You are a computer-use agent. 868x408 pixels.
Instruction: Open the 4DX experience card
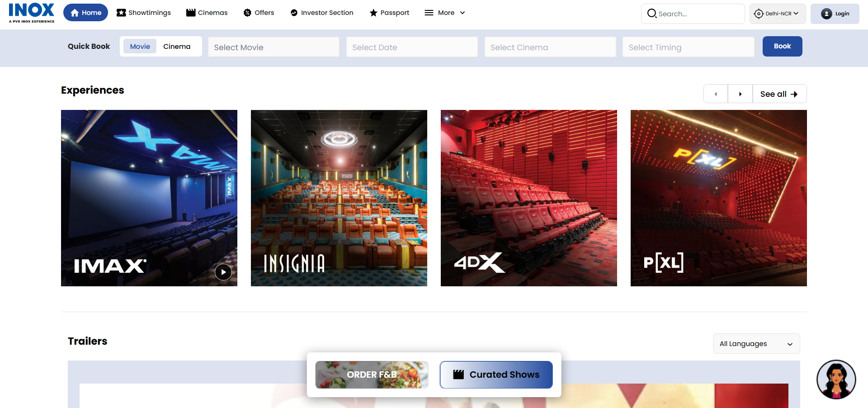[529, 198]
